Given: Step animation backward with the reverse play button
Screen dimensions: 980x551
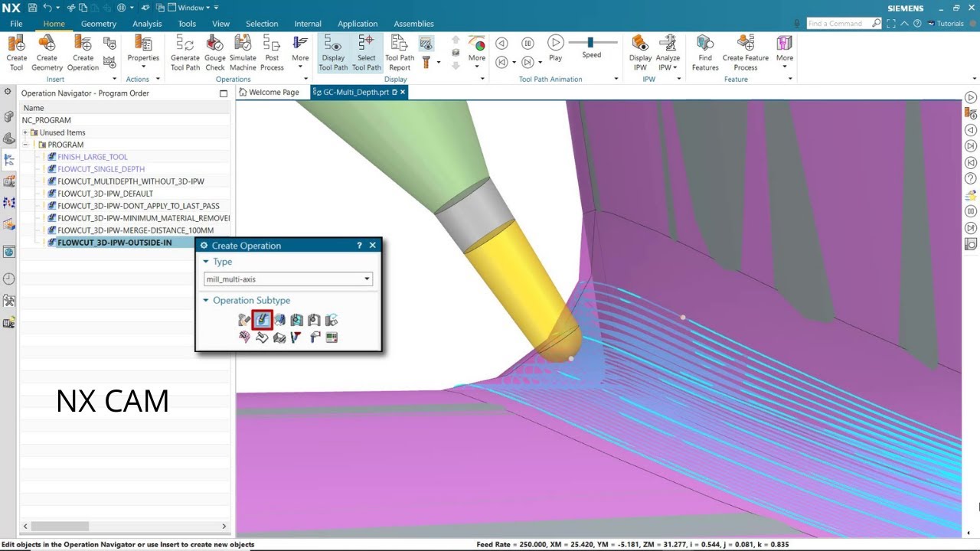Looking at the screenshot, I should pos(501,43).
